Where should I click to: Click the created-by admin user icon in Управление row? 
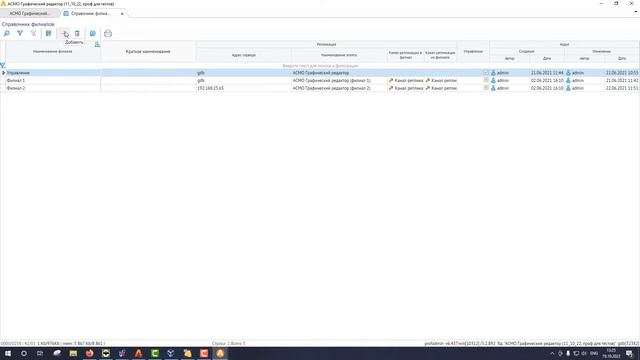[x=493, y=73]
